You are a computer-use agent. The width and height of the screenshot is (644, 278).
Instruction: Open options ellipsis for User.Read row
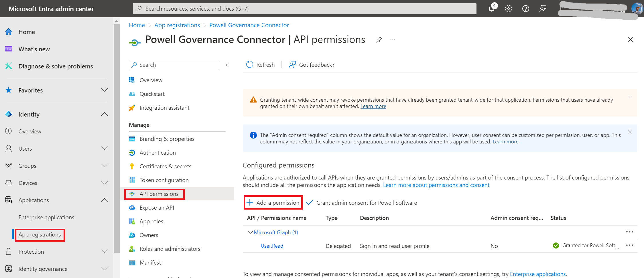pos(629,245)
